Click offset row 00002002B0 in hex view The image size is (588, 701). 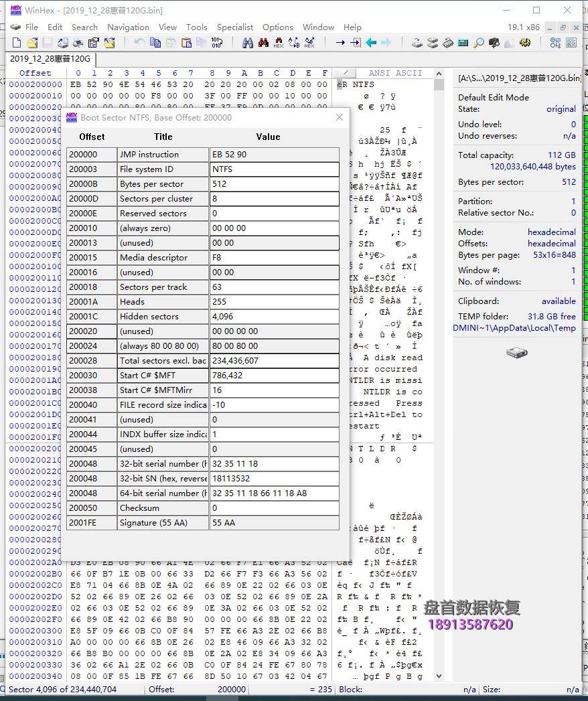35,574
